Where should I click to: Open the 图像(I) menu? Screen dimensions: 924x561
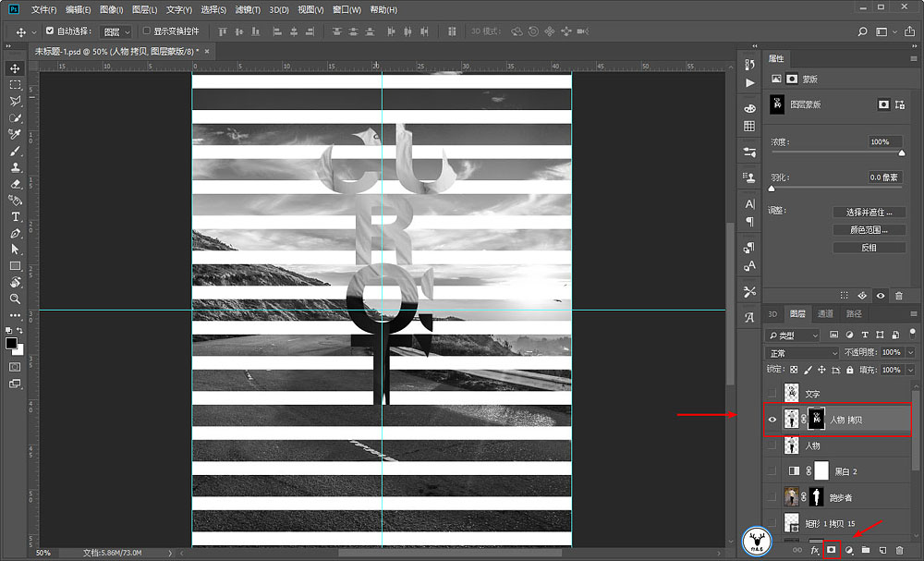(112, 10)
